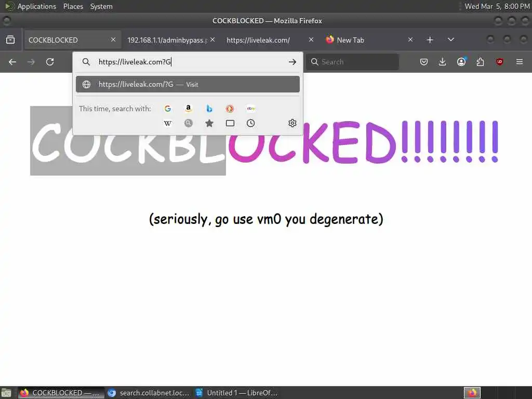Open the Places menu
532x399 pixels.
(x=73, y=6)
